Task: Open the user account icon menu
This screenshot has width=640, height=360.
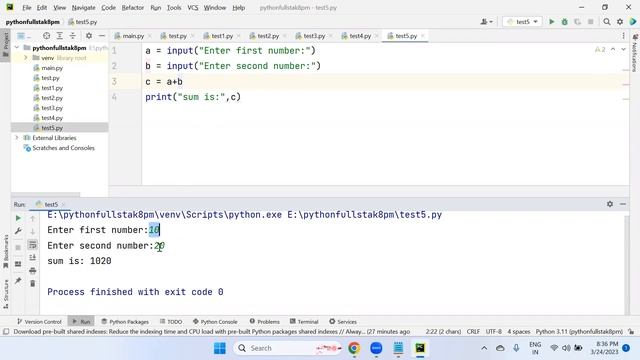Action: coord(486,22)
